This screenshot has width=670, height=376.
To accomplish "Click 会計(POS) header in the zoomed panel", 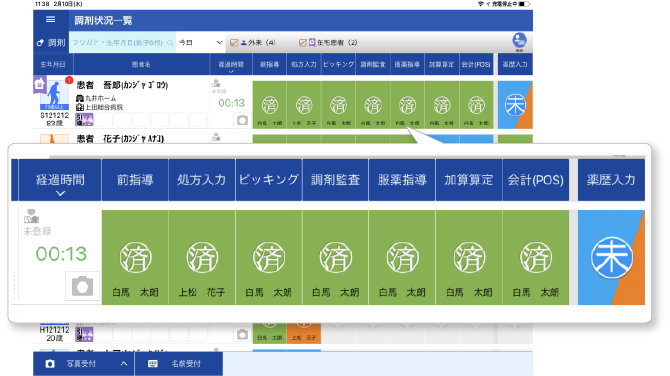I will click(x=535, y=180).
